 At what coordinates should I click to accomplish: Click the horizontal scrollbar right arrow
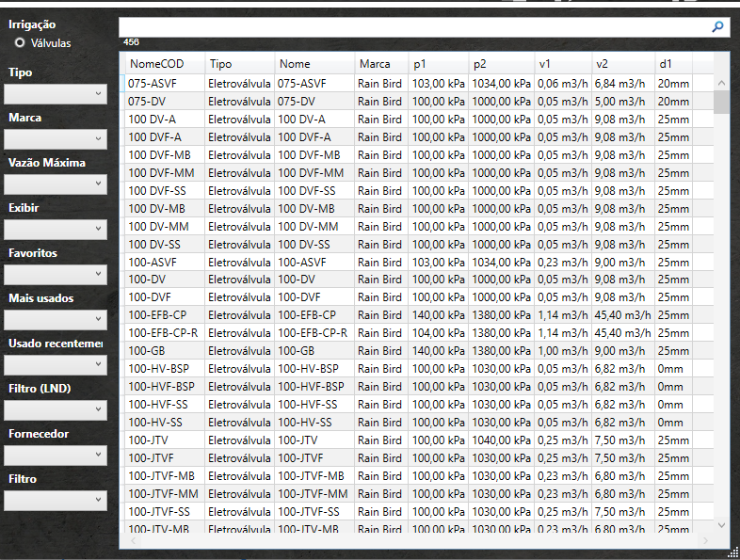pos(706,540)
